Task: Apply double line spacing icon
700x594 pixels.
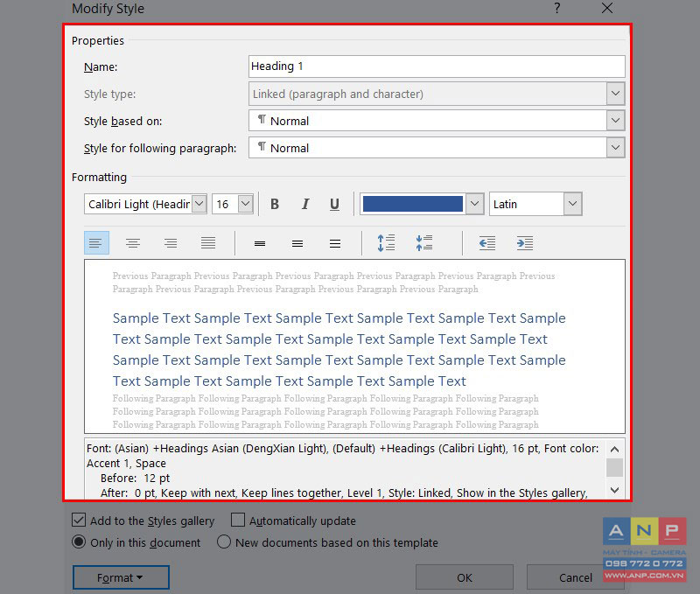Action: pos(335,243)
